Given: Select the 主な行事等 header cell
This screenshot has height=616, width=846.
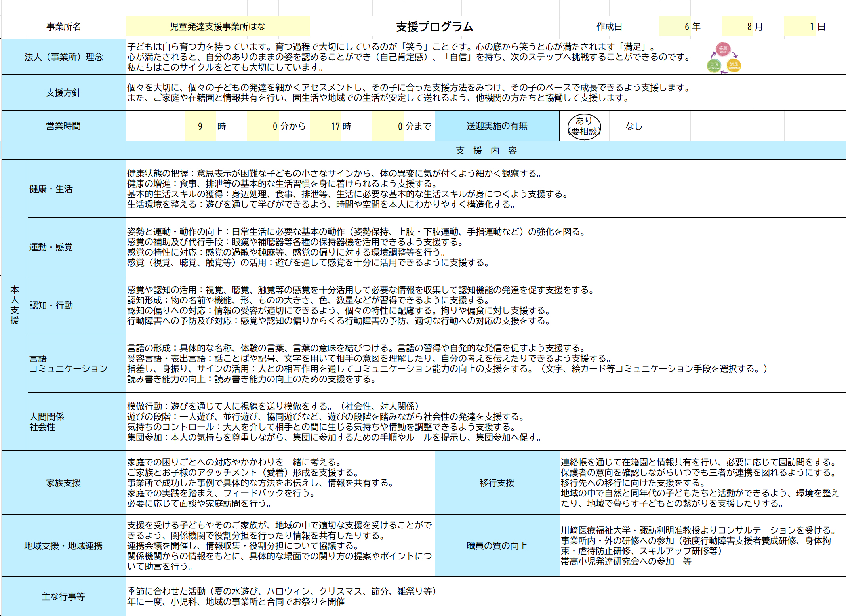Looking at the screenshot, I should [x=63, y=597].
